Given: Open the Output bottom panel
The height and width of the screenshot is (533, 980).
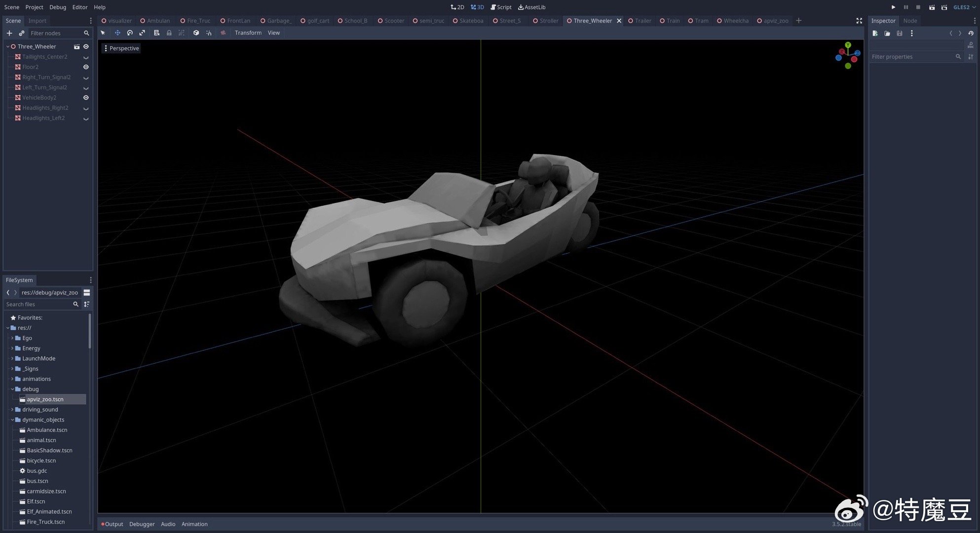Looking at the screenshot, I should click(x=113, y=524).
